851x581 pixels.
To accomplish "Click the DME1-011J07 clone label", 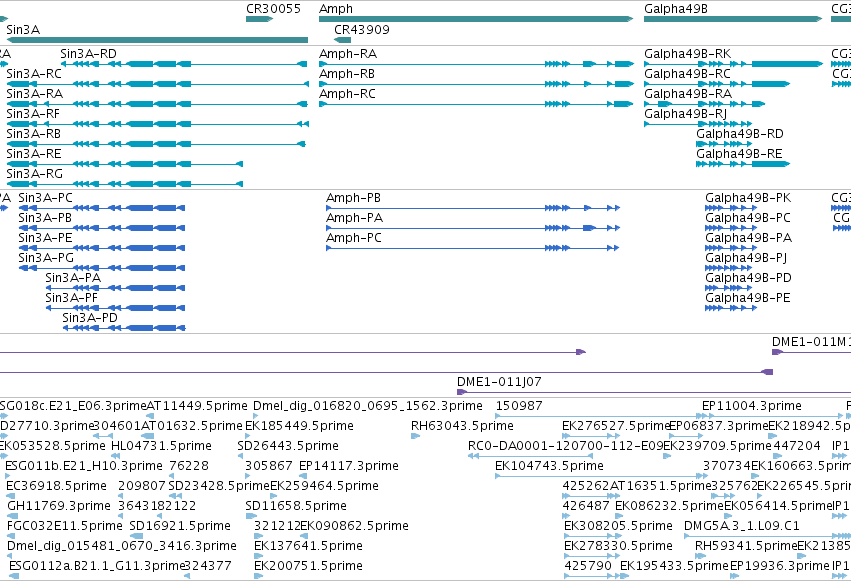I will coord(499,382).
